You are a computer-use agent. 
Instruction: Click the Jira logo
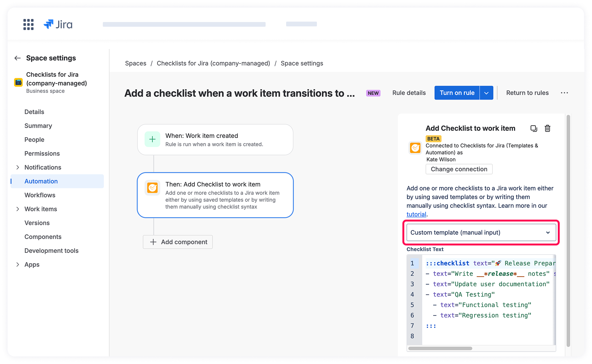point(58,24)
